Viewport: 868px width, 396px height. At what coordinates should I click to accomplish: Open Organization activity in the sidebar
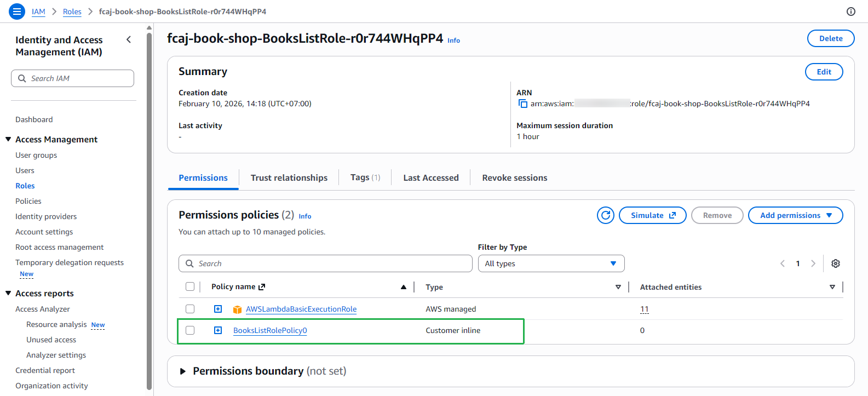[x=51, y=386]
